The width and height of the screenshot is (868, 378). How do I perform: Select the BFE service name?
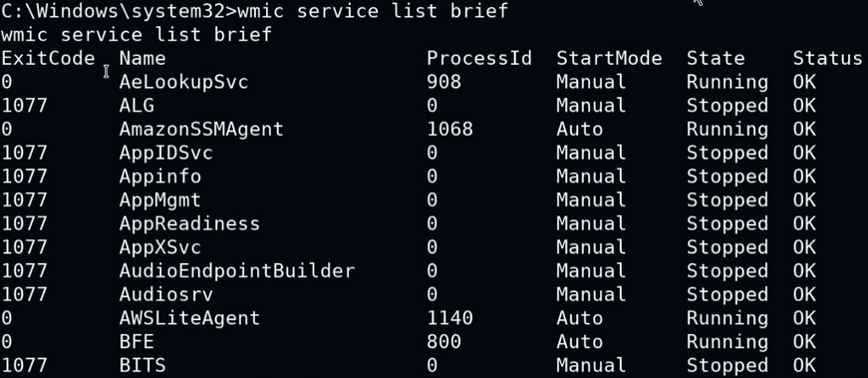click(137, 341)
